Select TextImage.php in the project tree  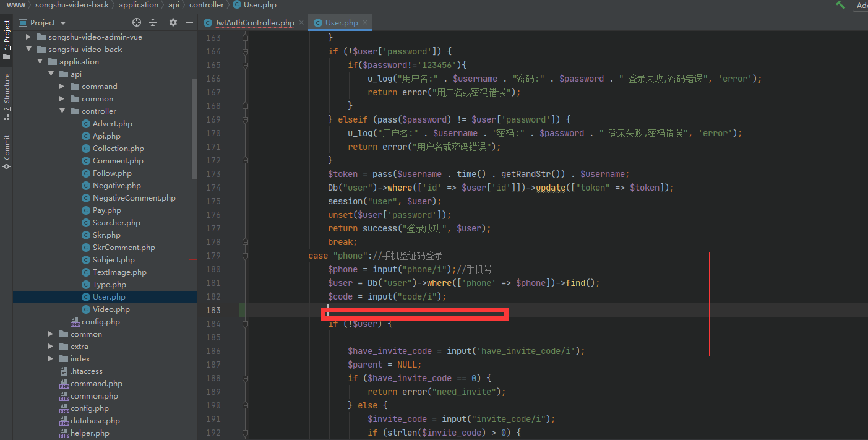[x=119, y=272]
